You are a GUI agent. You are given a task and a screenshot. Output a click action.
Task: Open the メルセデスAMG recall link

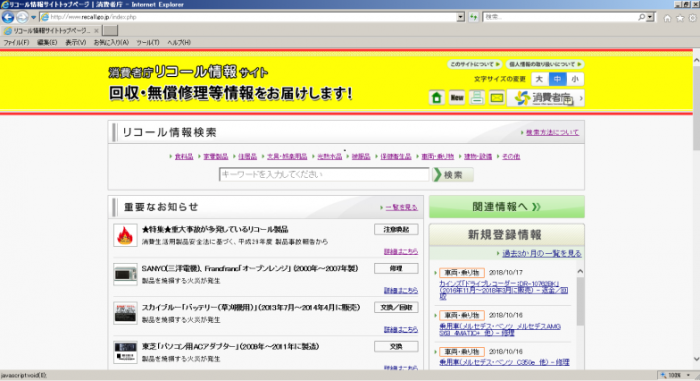tap(500, 330)
